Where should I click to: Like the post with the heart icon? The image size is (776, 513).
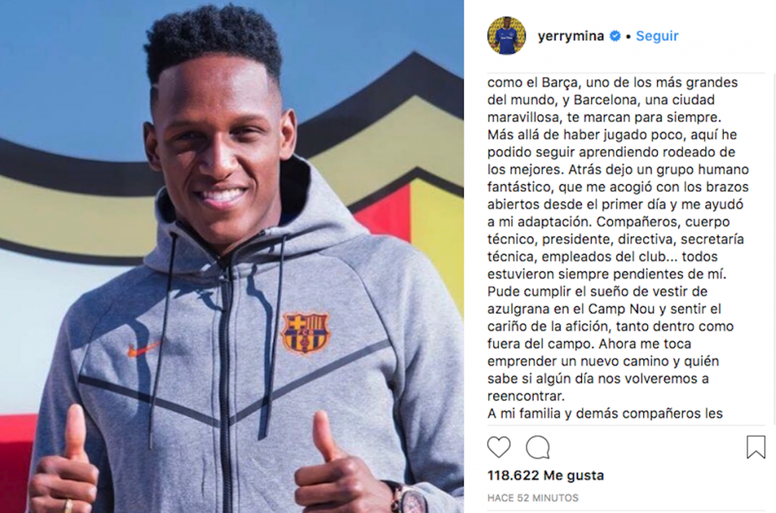coord(498,447)
